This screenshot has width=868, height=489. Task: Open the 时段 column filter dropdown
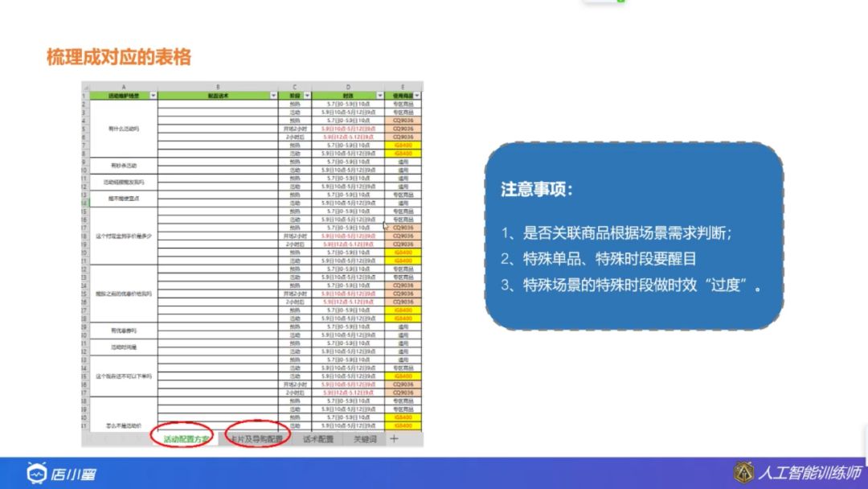[x=379, y=94]
